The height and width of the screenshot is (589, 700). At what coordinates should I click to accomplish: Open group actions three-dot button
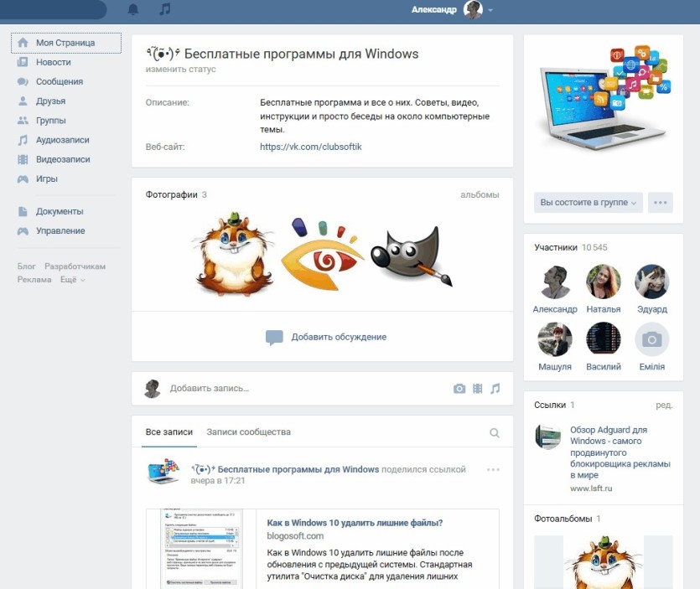(x=661, y=203)
